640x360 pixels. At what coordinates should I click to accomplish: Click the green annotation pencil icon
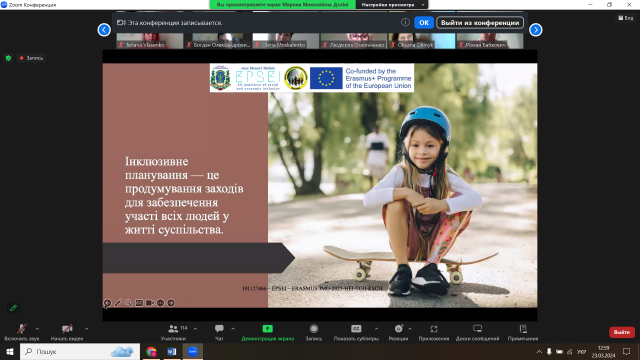tap(13, 308)
